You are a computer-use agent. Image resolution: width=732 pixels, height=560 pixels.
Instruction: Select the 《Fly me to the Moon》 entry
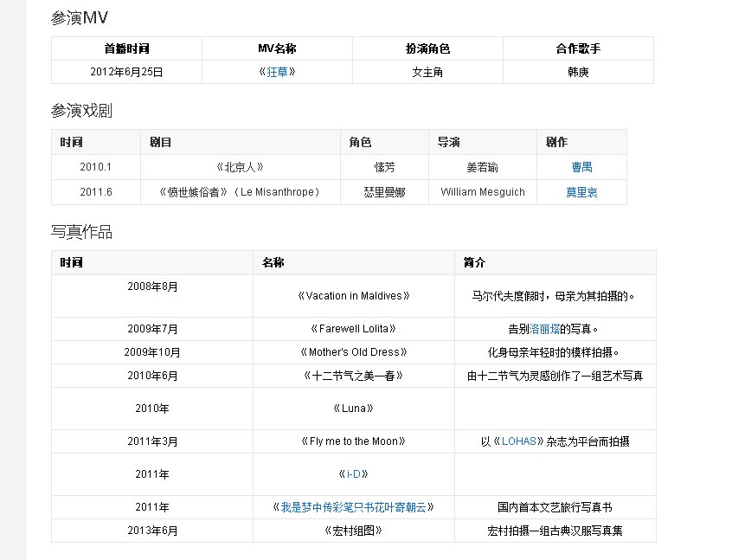click(351, 441)
